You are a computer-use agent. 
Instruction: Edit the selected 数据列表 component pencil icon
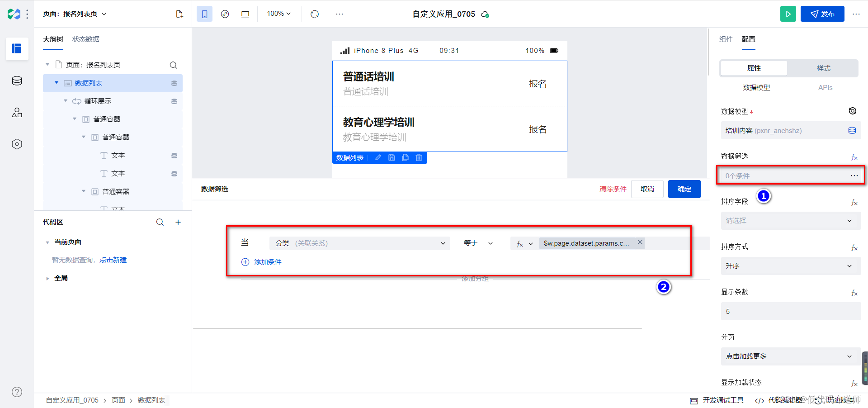click(x=378, y=157)
